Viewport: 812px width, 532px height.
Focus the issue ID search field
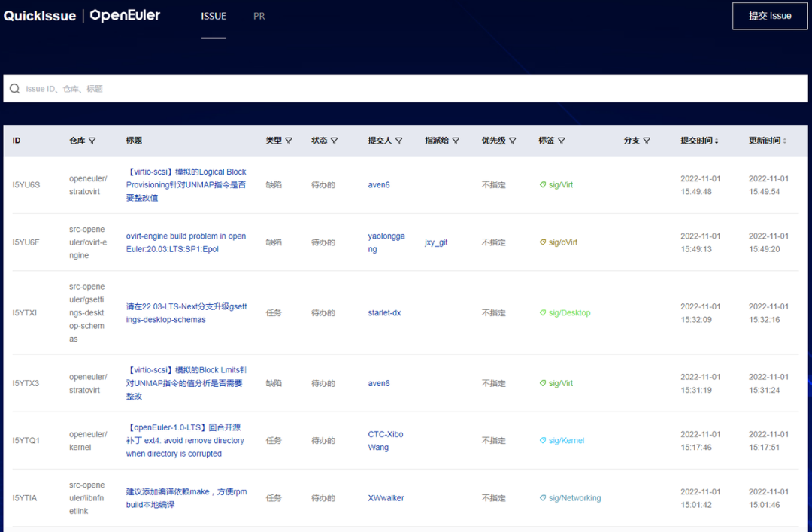point(405,89)
